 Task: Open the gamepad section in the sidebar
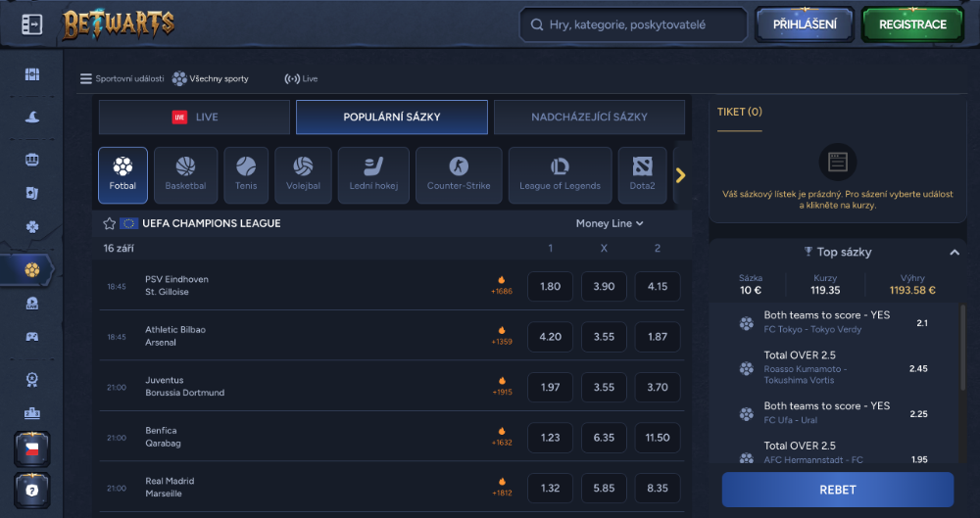32,337
